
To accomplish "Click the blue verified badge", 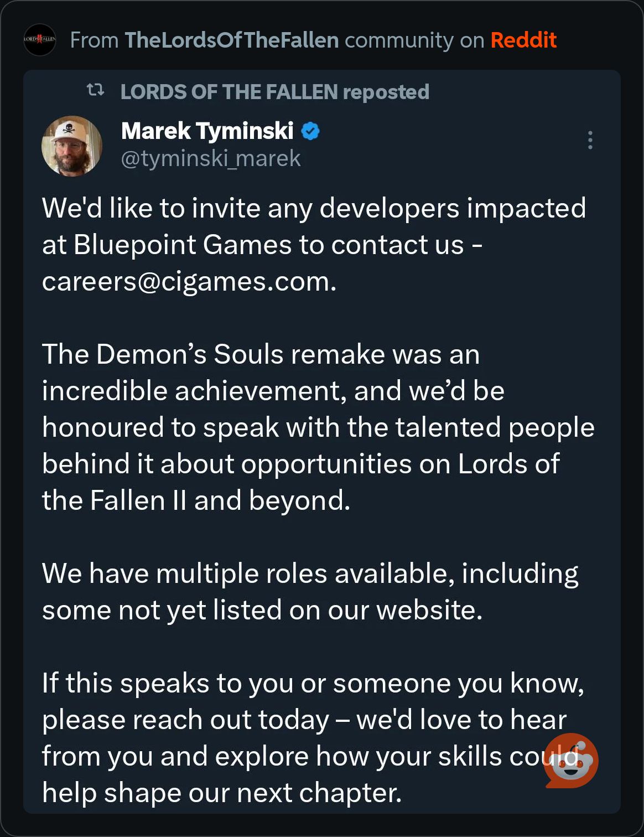I will (310, 131).
